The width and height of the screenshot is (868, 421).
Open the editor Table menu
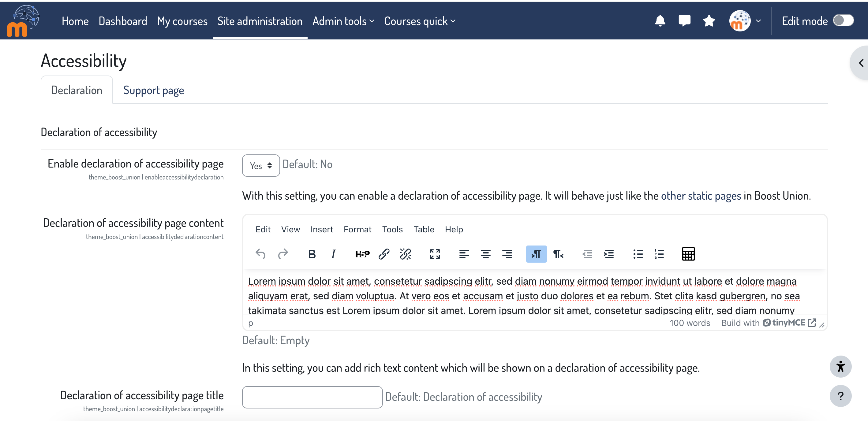point(424,229)
